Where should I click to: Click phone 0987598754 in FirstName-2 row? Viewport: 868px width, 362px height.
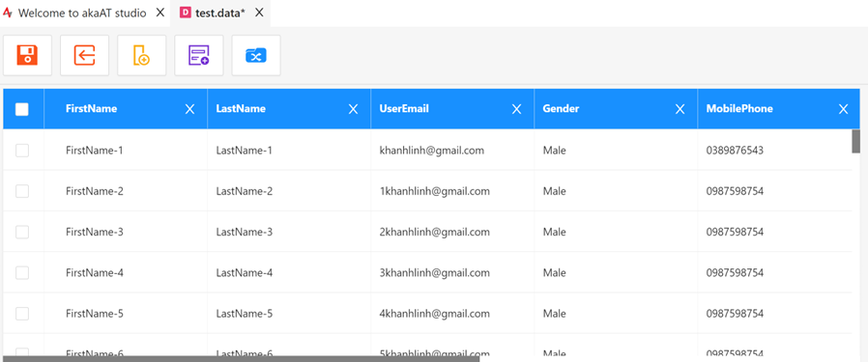[735, 191]
